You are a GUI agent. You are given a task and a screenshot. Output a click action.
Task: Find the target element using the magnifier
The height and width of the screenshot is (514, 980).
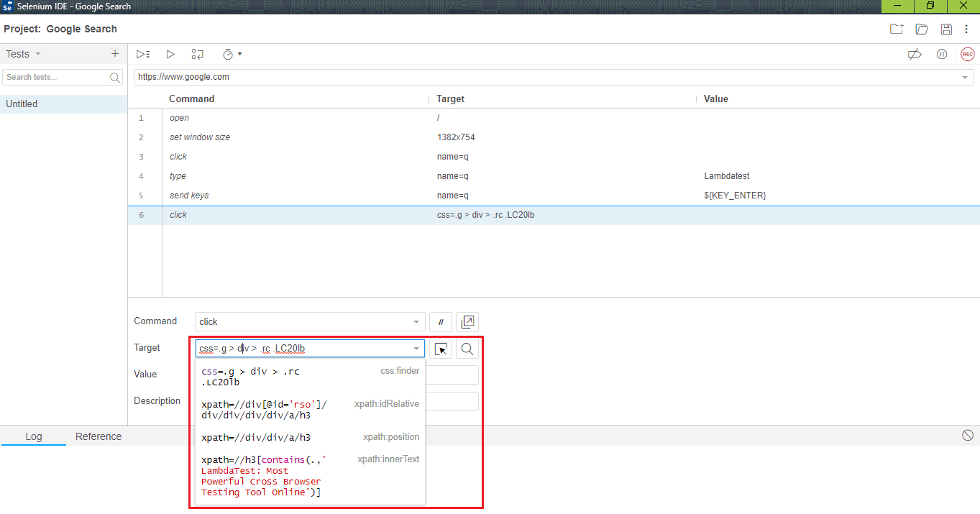pos(467,348)
